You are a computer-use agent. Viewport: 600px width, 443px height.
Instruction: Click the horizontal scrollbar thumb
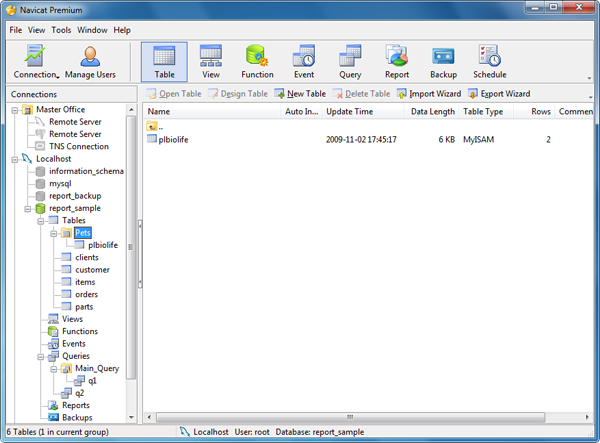pyautogui.click(x=350, y=417)
